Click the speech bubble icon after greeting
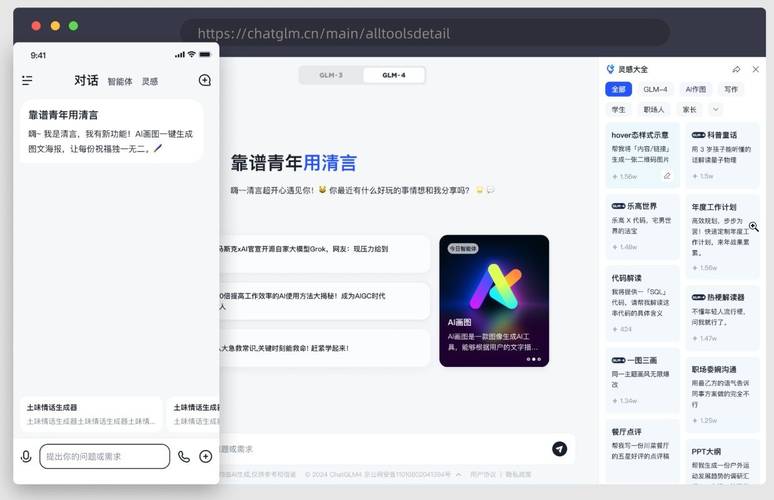 click(x=490, y=190)
